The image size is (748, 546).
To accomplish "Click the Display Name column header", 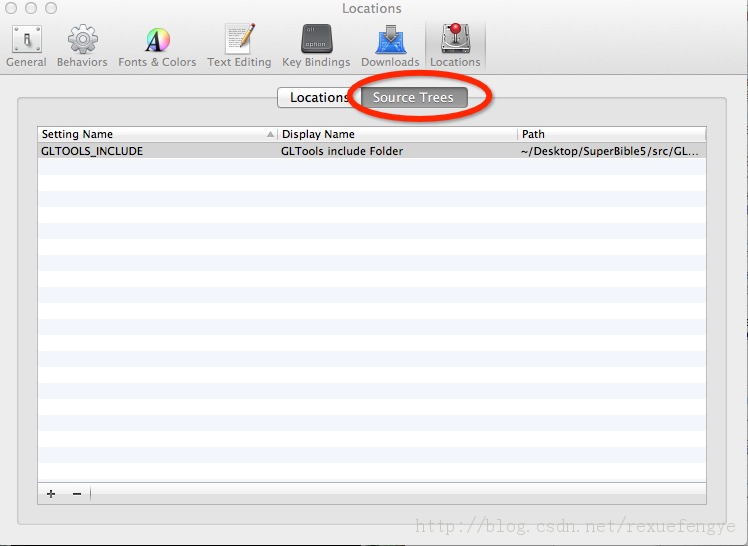I will click(x=398, y=134).
